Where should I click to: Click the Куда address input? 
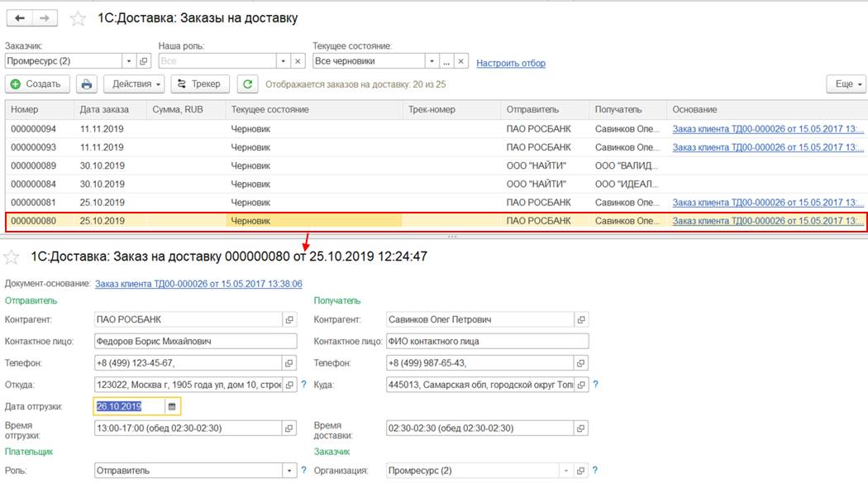480,385
